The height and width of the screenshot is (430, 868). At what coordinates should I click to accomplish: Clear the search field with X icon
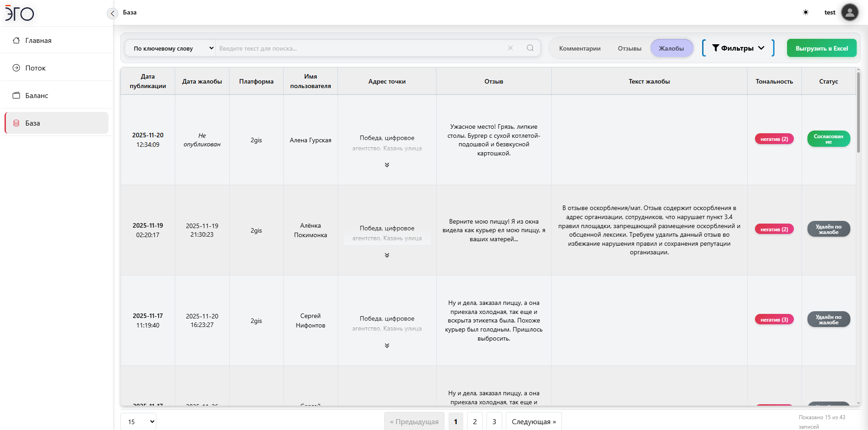point(510,48)
